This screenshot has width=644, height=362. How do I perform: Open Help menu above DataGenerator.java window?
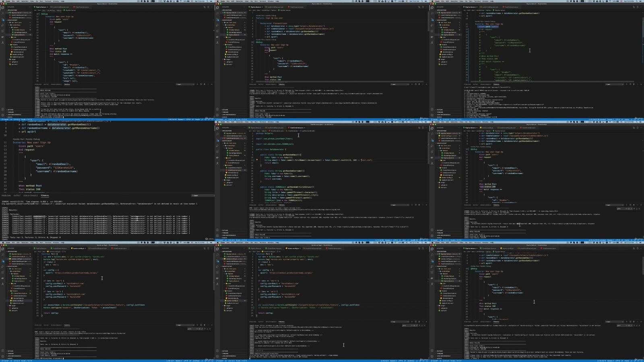(x=277, y=122)
